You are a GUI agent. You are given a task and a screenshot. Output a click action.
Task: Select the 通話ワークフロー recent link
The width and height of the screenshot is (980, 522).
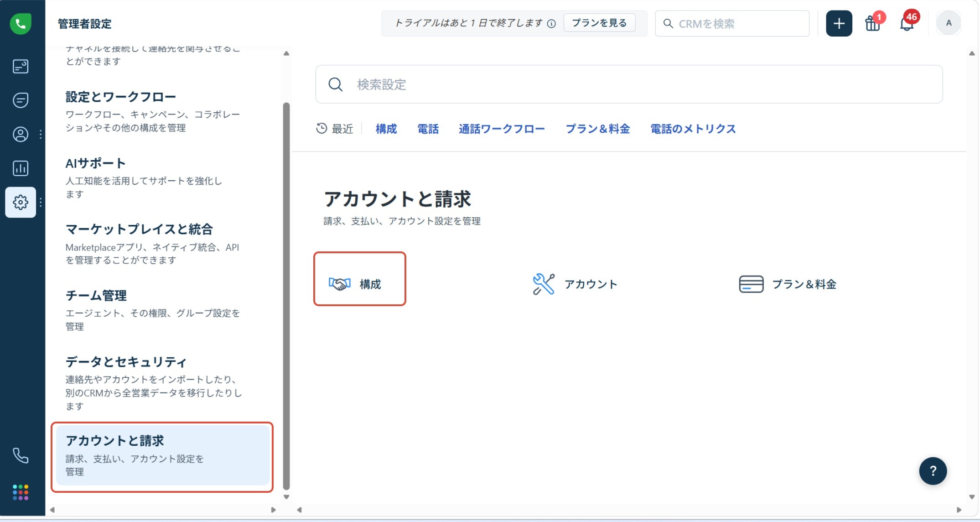tap(502, 129)
